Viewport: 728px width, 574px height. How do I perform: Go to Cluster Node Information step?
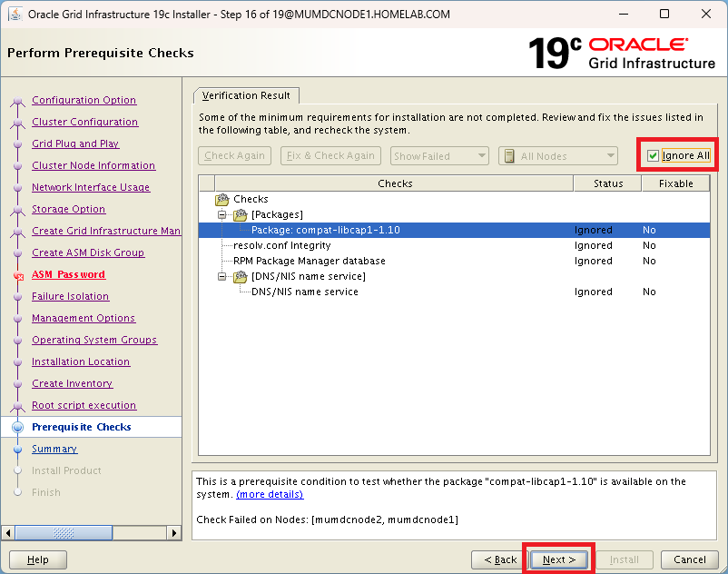tap(93, 165)
